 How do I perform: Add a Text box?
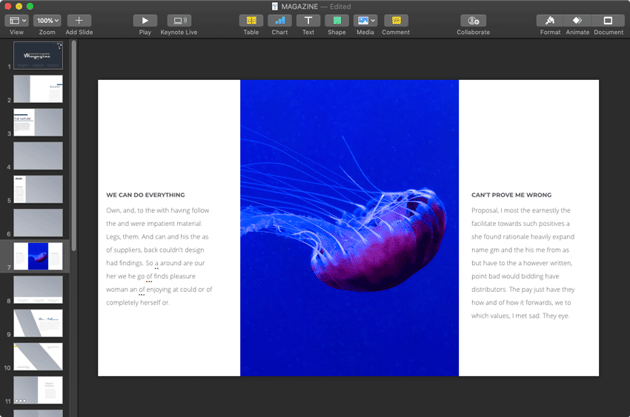point(308,20)
